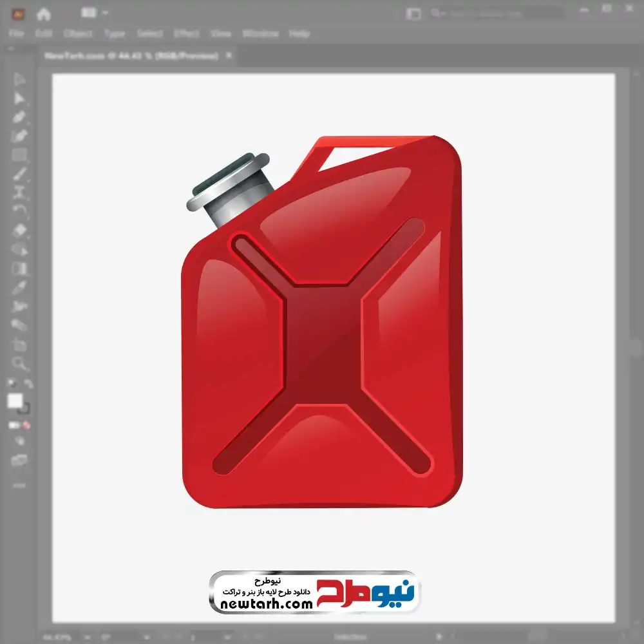
Task: Pick the Pen tool
Action: [x=19, y=117]
